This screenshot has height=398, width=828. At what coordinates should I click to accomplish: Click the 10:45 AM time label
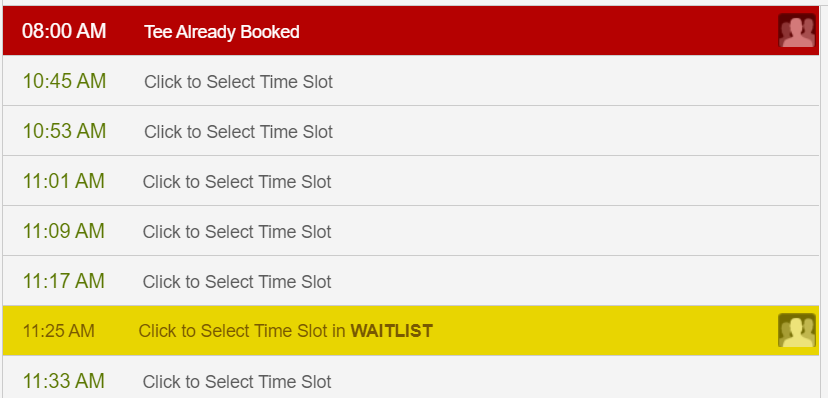point(64,81)
